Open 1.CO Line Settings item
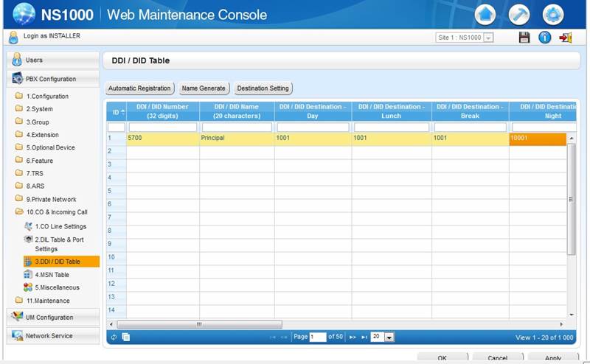 (x=60, y=226)
